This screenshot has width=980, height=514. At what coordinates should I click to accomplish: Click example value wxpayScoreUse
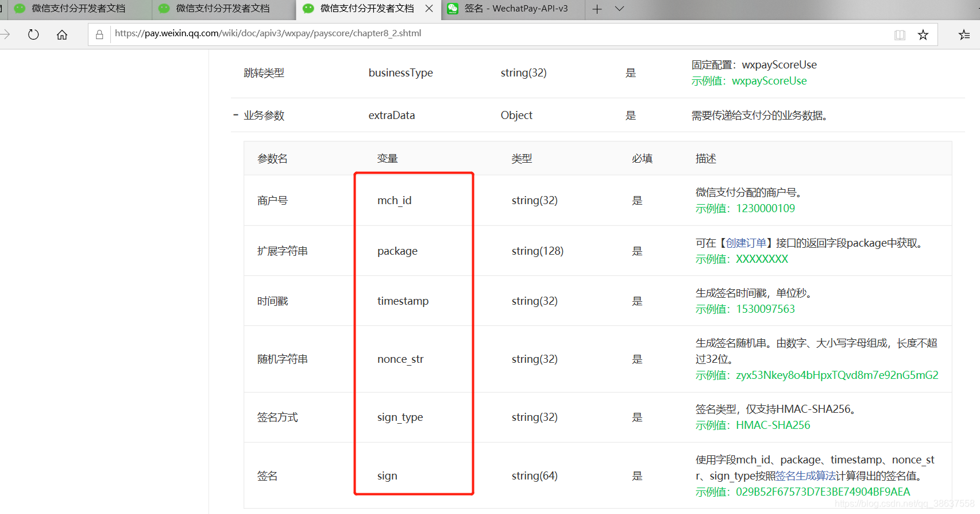[x=769, y=81]
